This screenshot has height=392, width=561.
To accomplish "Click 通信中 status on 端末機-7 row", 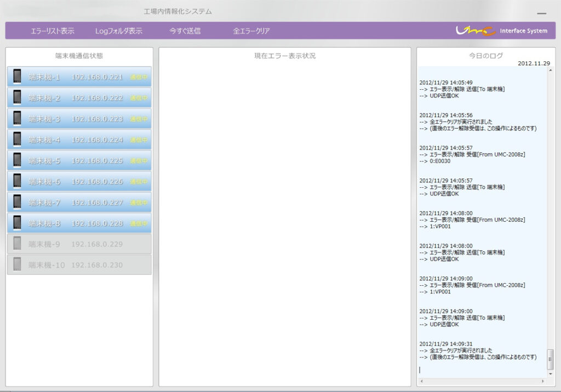I will coord(138,203).
